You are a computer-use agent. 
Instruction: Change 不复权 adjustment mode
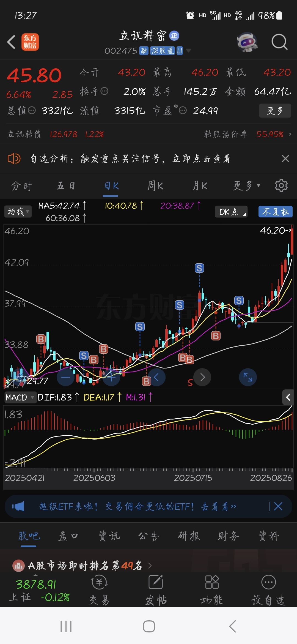[x=275, y=212]
